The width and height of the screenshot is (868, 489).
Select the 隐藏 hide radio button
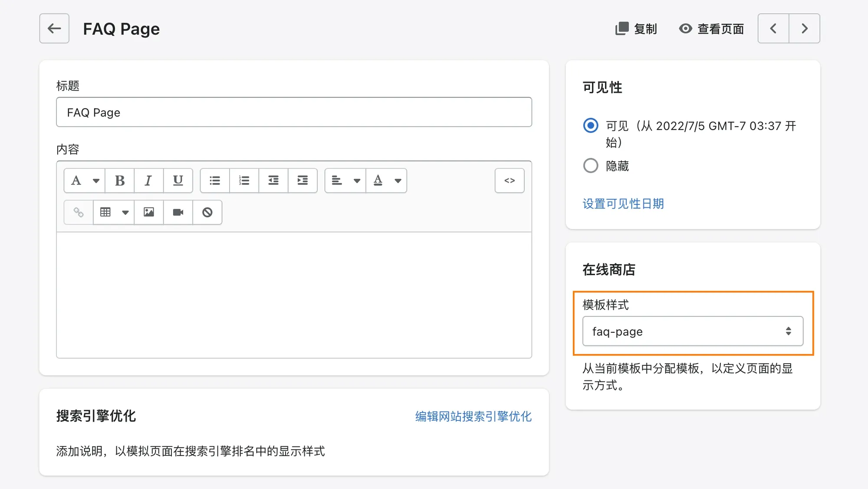[x=590, y=166]
